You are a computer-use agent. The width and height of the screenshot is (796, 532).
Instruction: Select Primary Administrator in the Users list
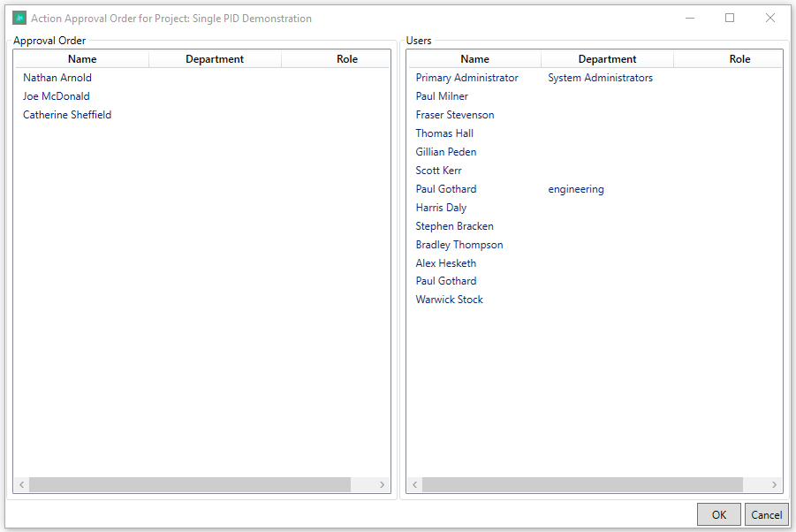click(466, 78)
